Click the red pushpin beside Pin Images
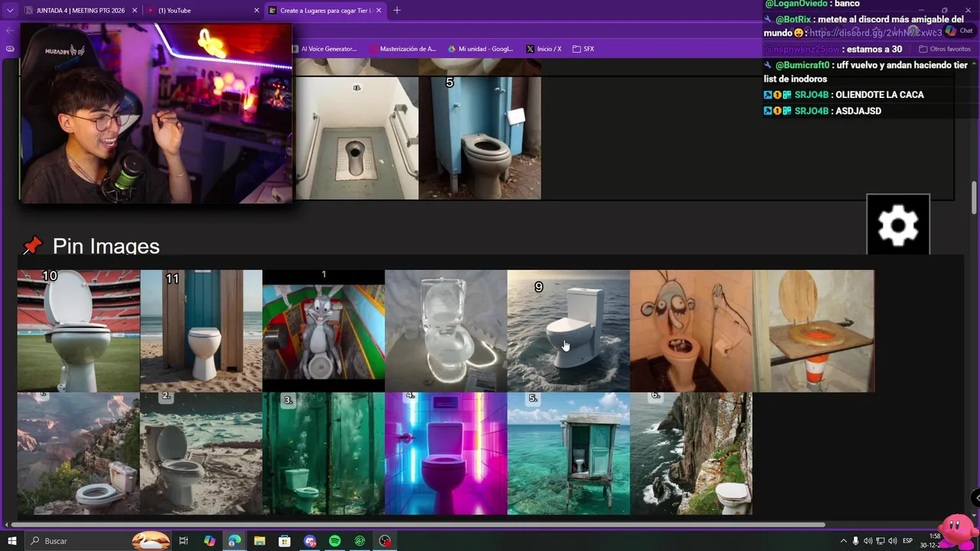The image size is (980, 551). click(x=32, y=246)
